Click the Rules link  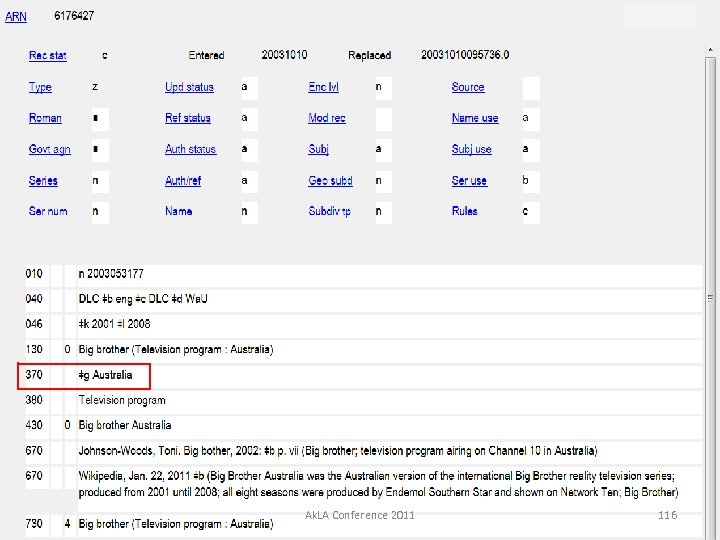coord(464,212)
